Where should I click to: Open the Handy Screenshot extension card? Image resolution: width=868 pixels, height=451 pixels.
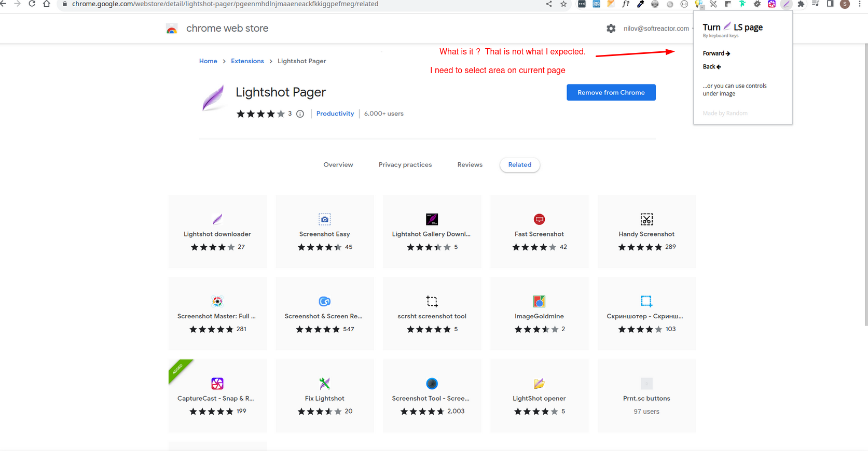646,232
